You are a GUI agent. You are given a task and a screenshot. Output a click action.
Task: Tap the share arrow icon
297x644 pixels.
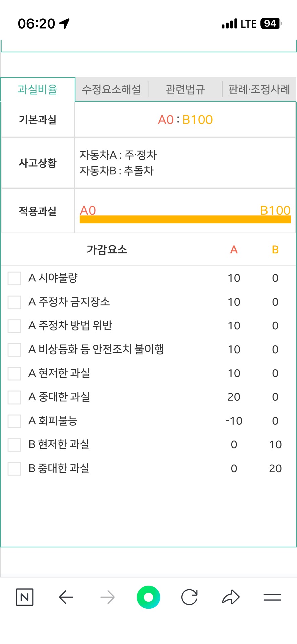[231, 597]
